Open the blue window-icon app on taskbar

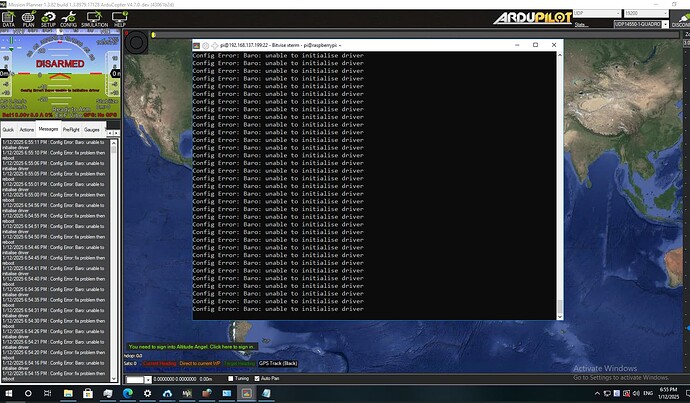(x=227, y=393)
